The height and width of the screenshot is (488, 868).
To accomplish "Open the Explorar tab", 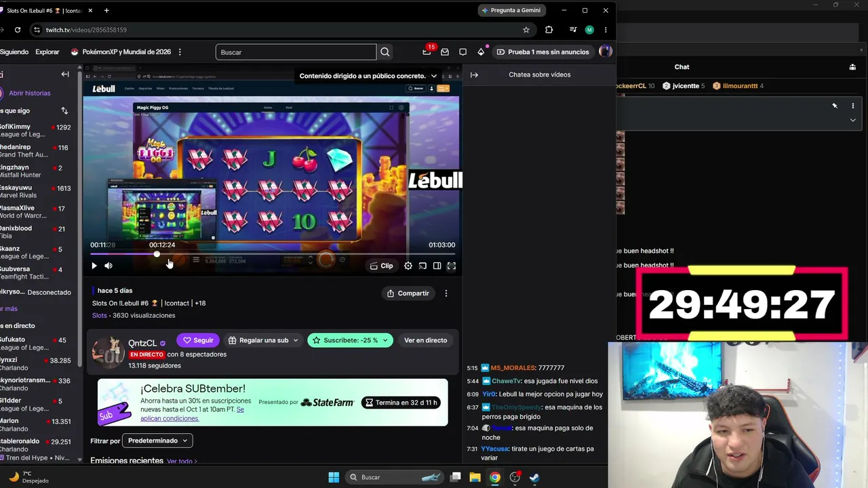I will (x=47, y=52).
